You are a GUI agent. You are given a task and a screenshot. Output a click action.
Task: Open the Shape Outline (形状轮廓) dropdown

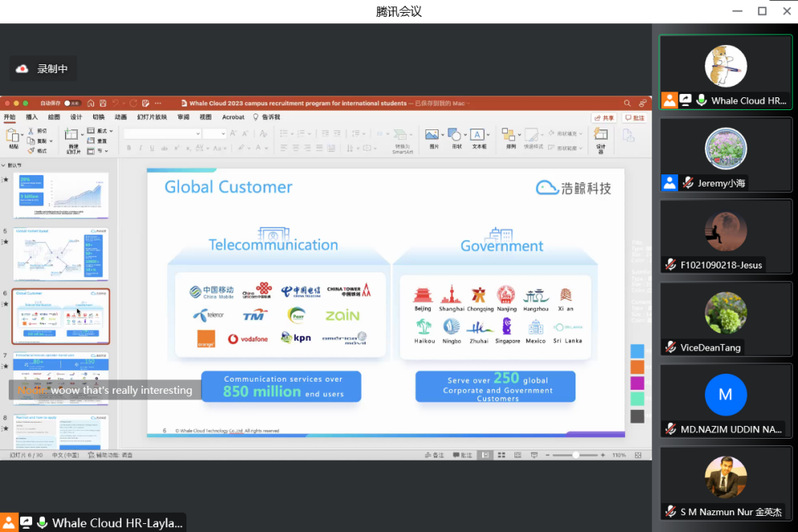point(566,148)
